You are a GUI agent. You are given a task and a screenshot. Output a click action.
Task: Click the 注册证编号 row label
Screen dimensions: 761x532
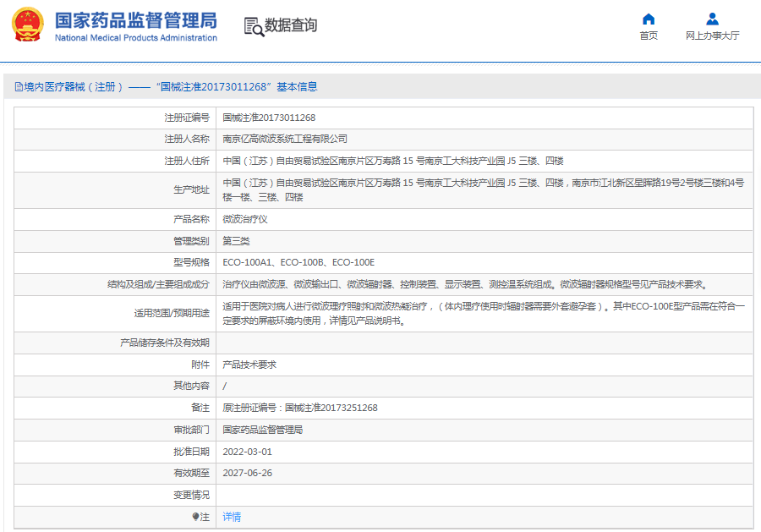pos(187,118)
